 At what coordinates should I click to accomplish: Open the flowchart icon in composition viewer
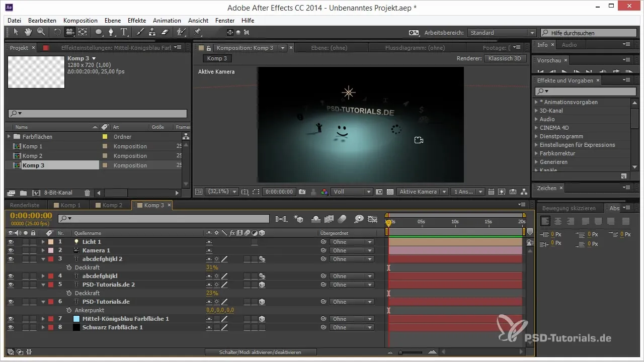pos(523,192)
